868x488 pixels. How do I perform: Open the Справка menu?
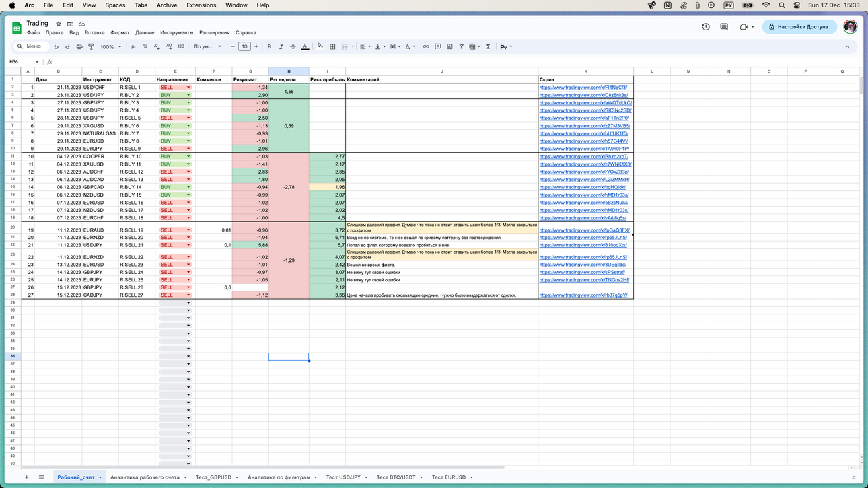tap(246, 32)
